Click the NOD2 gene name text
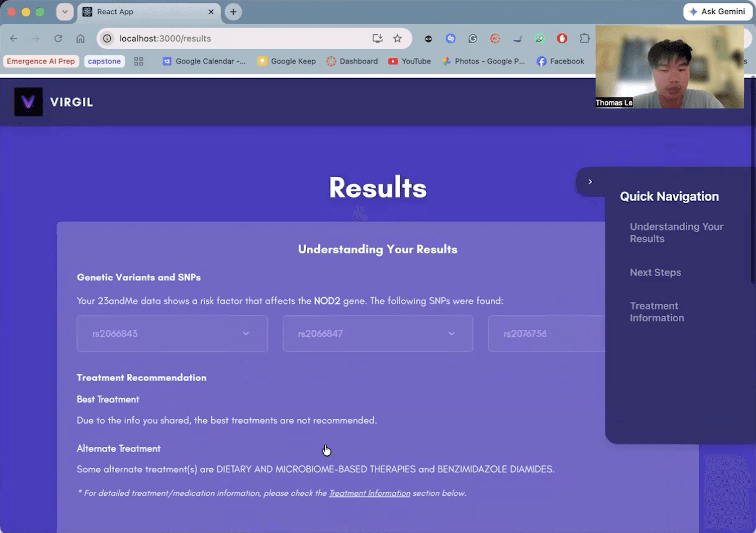Screen dimensions: 756x533 click(327, 301)
